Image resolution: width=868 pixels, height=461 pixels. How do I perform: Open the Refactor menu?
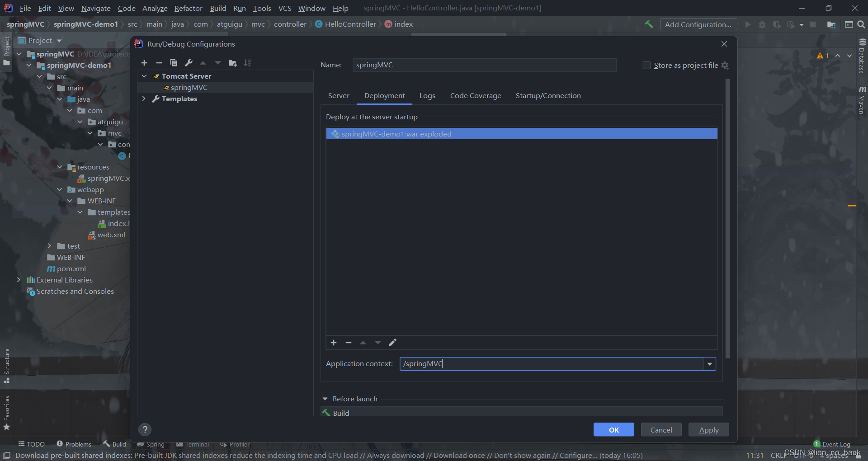pyautogui.click(x=188, y=8)
